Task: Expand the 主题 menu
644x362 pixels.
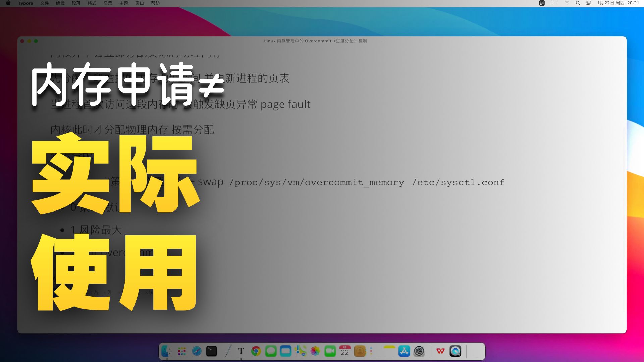Action: (123, 3)
